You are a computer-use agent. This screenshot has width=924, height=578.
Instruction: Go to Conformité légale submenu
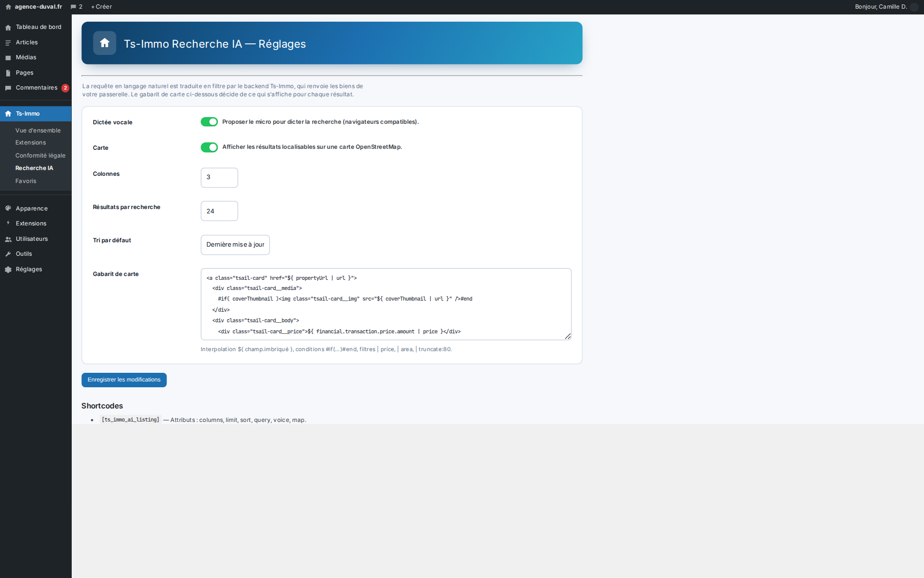[40, 156]
